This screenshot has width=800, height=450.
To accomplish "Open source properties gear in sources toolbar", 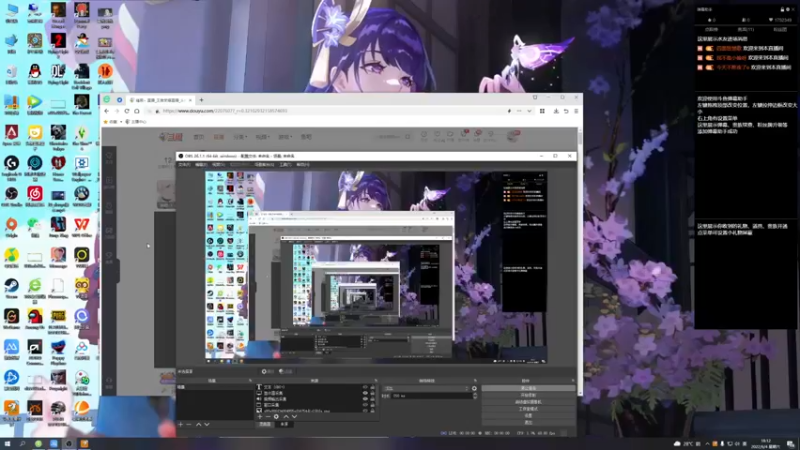I will click(276, 417).
